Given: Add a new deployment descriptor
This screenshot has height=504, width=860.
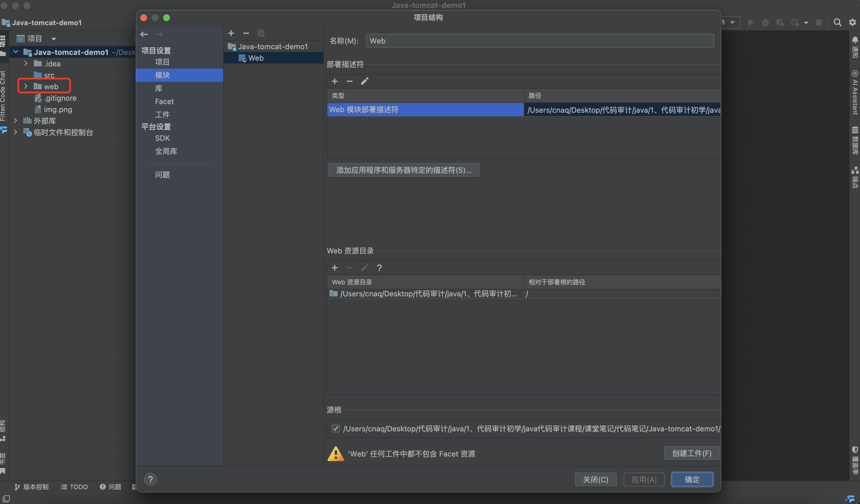Looking at the screenshot, I should [x=334, y=81].
